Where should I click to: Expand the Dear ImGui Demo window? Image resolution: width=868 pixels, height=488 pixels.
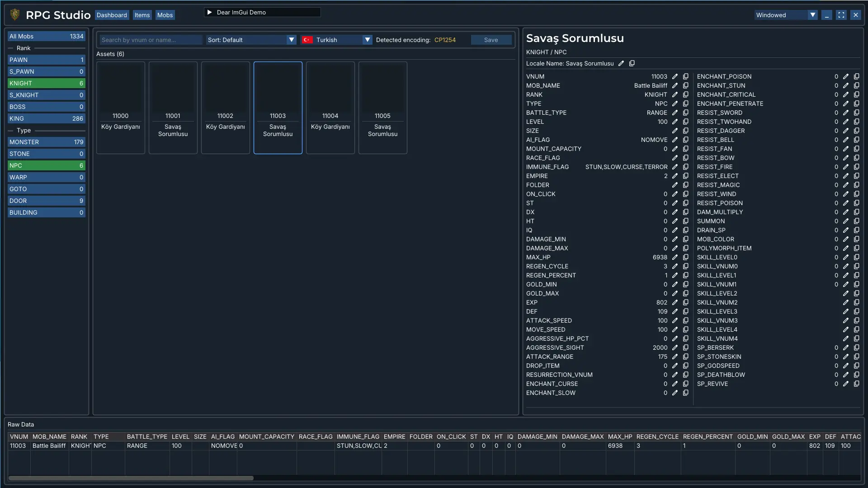pyautogui.click(x=210, y=12)
